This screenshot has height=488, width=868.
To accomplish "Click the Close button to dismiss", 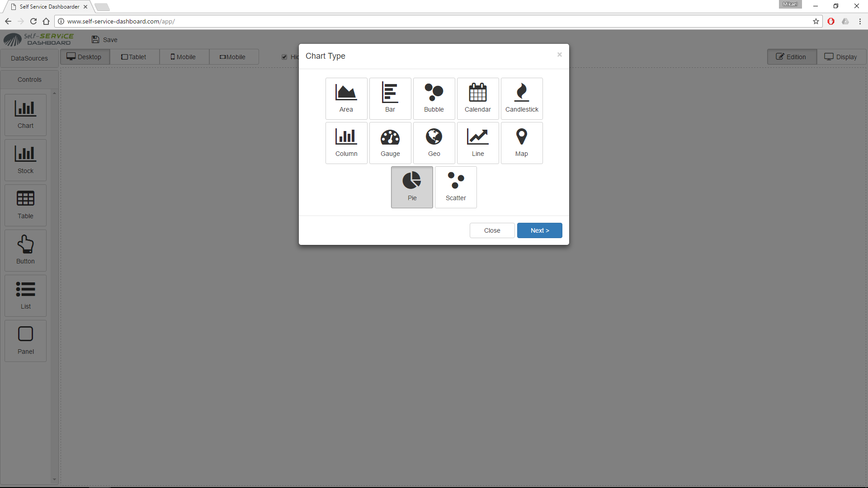I will [491, 230].
